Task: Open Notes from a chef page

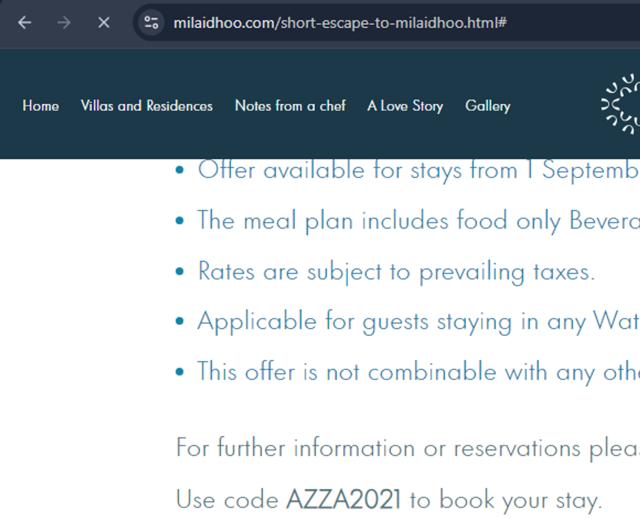Action: [290, 105]
